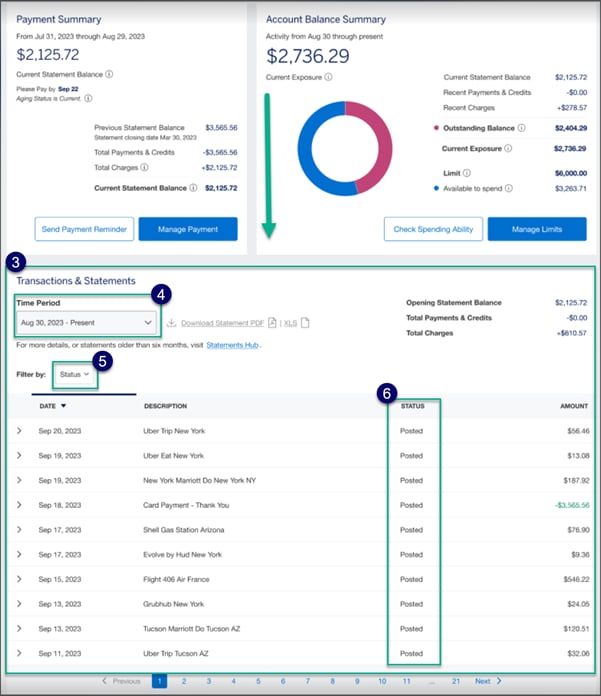Click info icon beside Current Exposure heading
Viewport: 601px width, 696px height.
pyautogui.click(x=329, y=76)
